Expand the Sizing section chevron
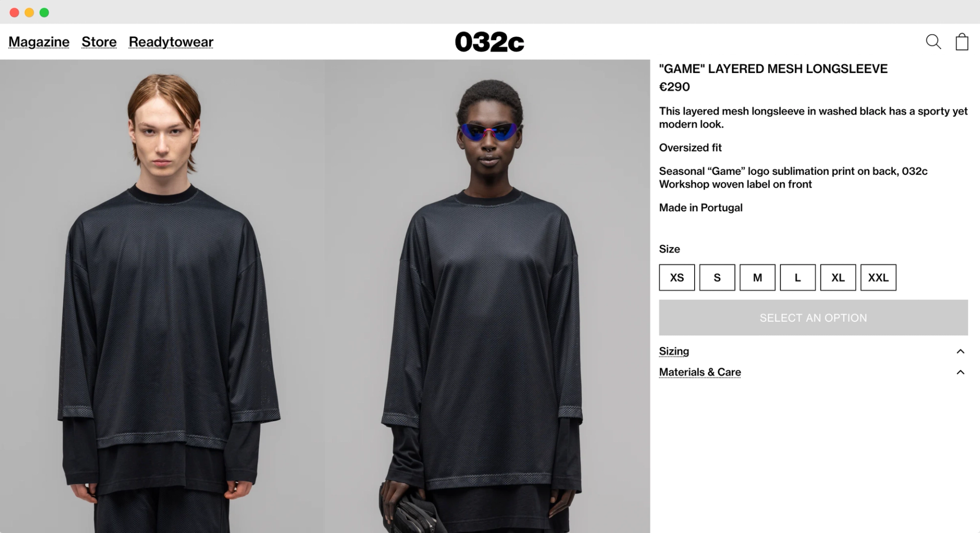Screen dimensions: 980x533 pos(960,351)
